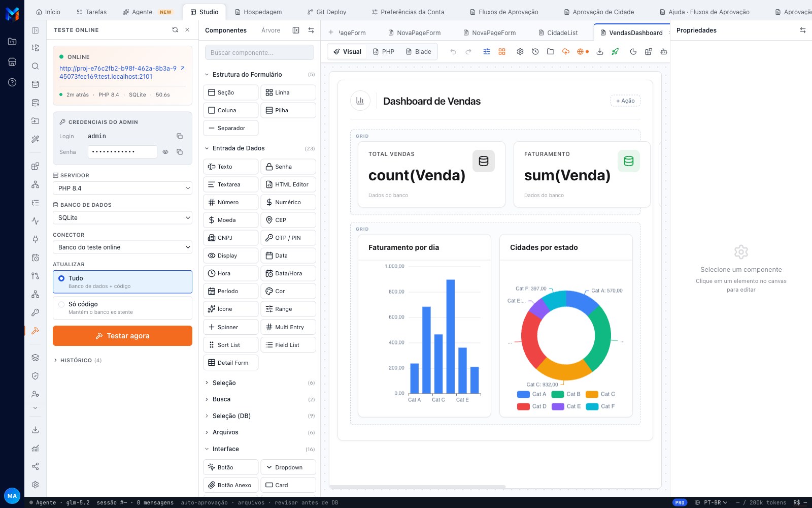Click the download icon in the canvas toolbar

coord(600,52)
